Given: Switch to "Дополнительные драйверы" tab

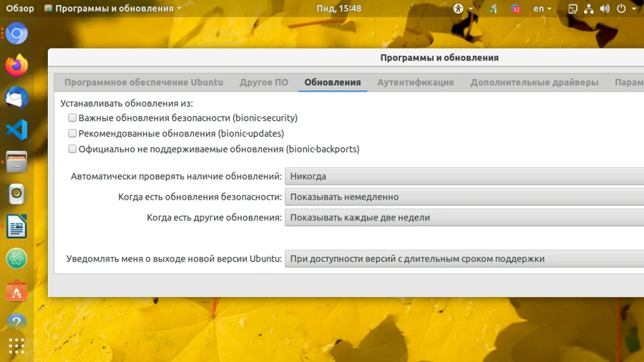Looking at the screenshot, I should click(x=534, y=82).
